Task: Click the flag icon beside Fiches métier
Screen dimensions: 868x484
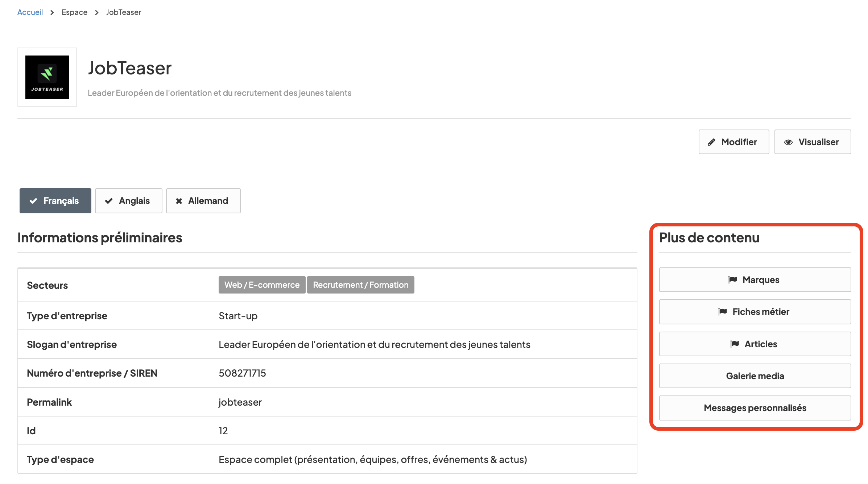Action: pos(723,312)
